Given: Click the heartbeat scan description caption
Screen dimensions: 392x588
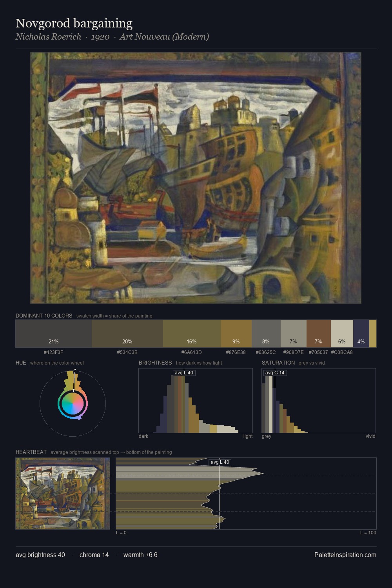Looking at the screenshot, I should point(111,452).
